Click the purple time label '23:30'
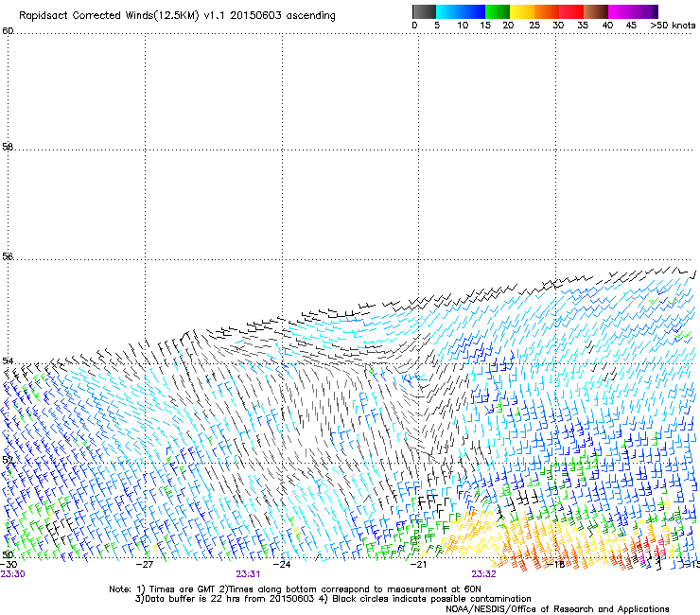Viewport: 700px width, 615px height. 12,574
